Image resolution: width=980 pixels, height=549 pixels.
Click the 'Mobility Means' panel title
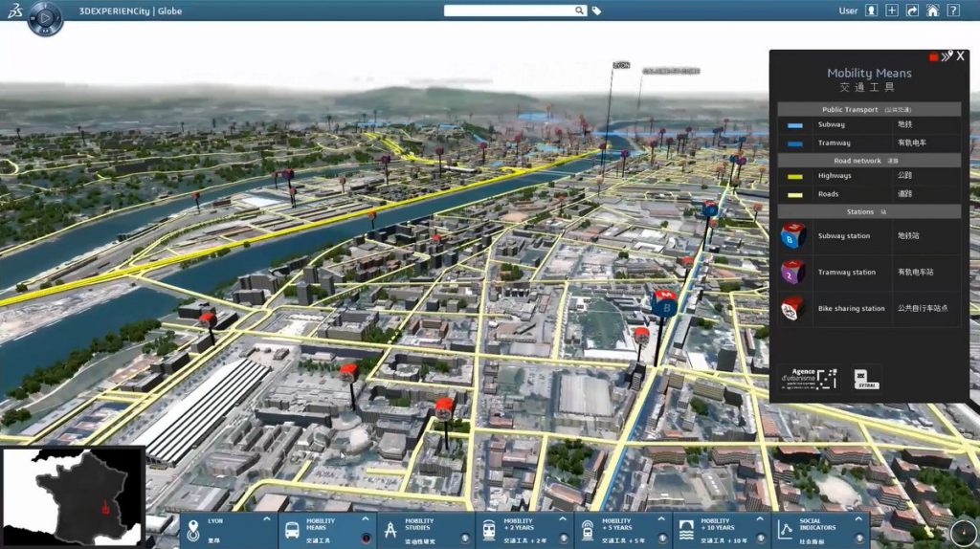pyautogui.click(x=869, y=73)
